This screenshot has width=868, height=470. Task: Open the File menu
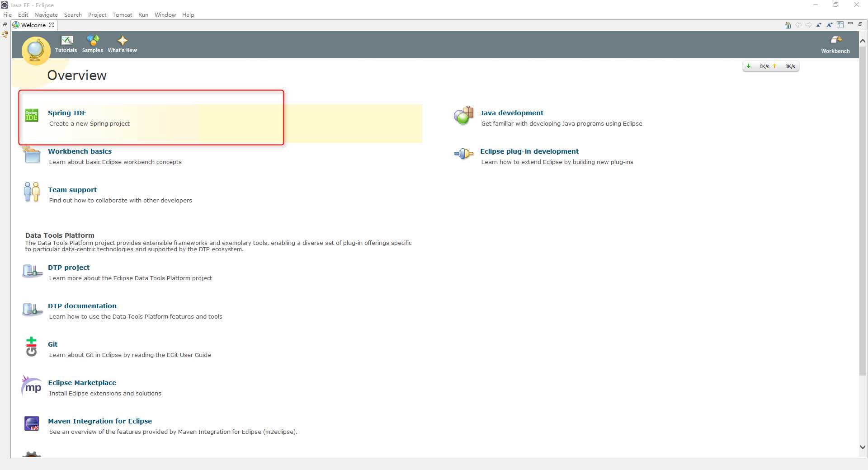pos(8,14)
